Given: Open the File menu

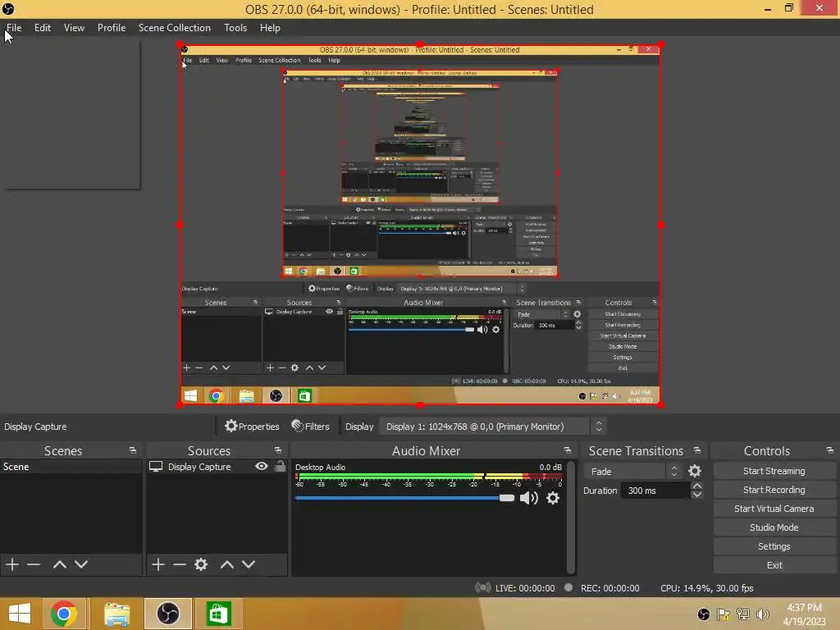Looking at the screenshot, I should [14, 28].
